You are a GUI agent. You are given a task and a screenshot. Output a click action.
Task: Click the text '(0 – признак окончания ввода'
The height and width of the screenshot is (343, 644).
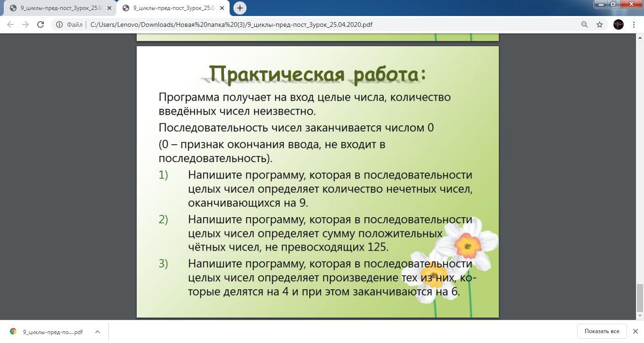tap(240, 144)
